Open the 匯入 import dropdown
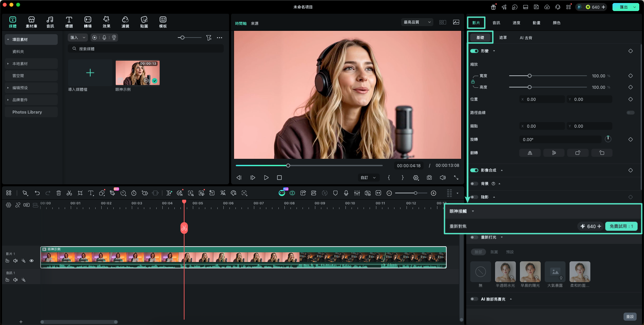The height and width of the screenshot is (325, 644). 77,38
